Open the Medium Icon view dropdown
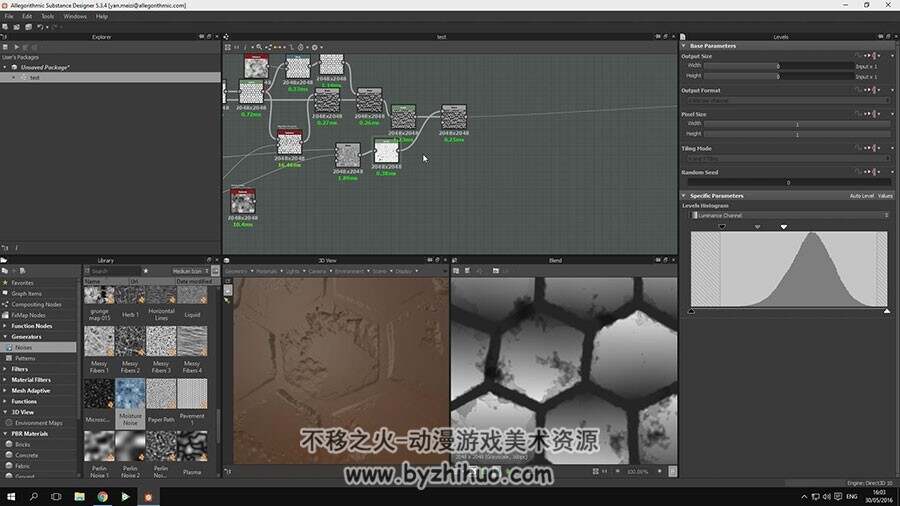Screen dimensions: 900x506 190,271
